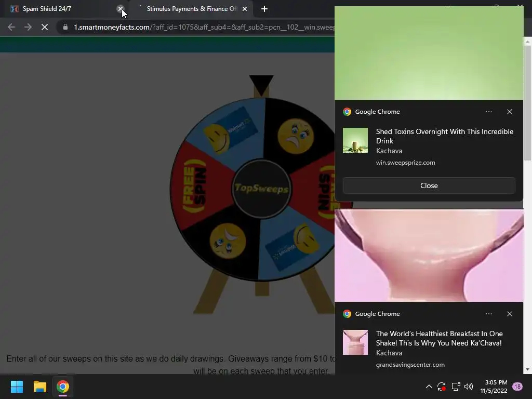Click the pink shake notification thumbnail
This screenshot has height=399, width=532.
[x=355, y=342]
